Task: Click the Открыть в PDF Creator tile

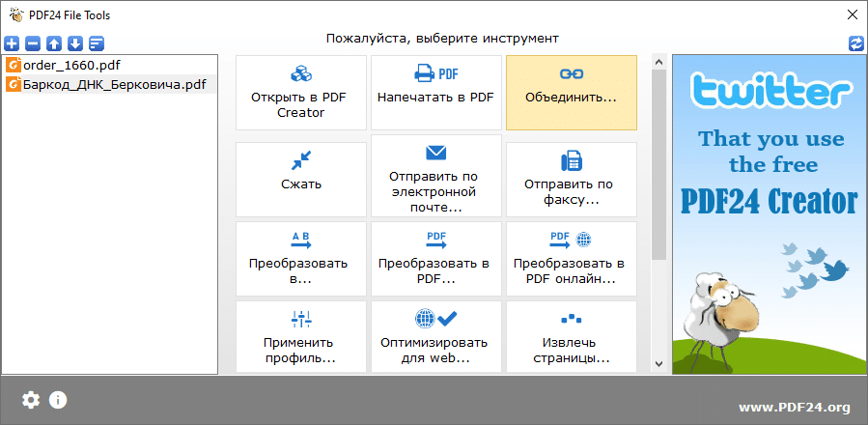Action: pos(301,93)
